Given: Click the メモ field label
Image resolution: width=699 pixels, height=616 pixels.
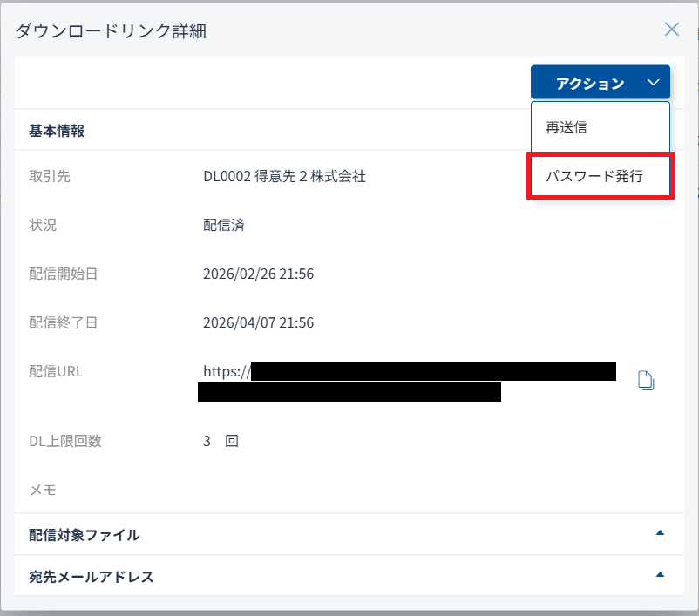Looking at the screenshot, I should pyautogui.click(x=43, y=490).
